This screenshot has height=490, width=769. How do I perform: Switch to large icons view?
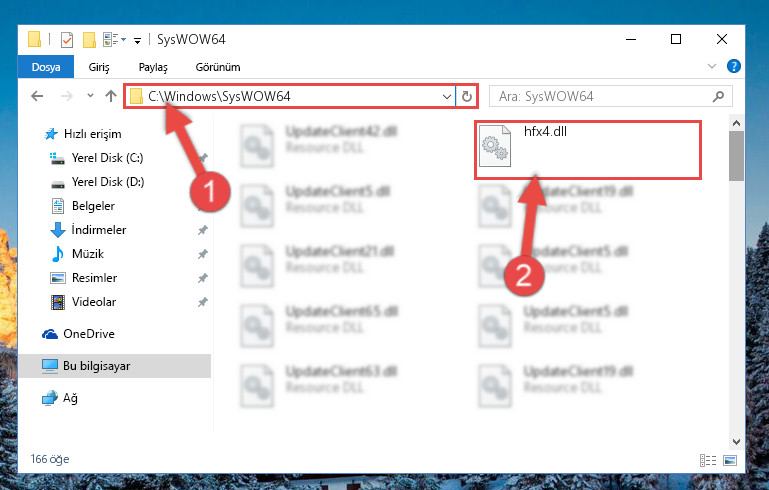730,460
